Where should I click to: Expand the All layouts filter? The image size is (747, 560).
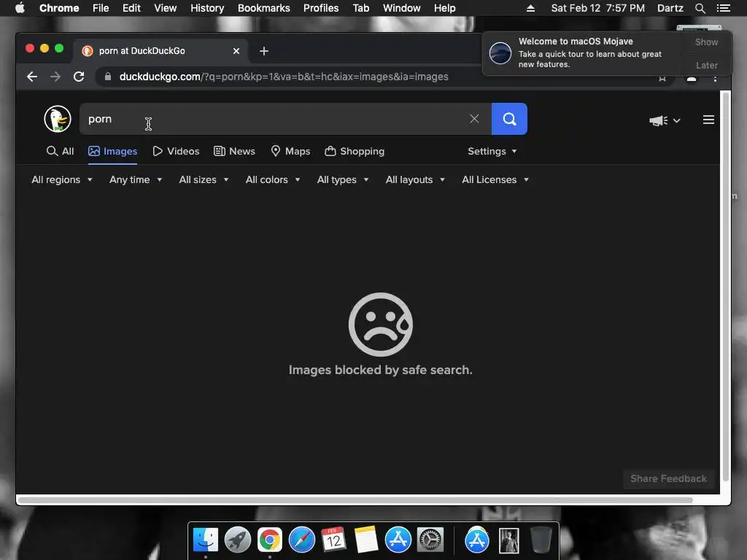(415, 179)
